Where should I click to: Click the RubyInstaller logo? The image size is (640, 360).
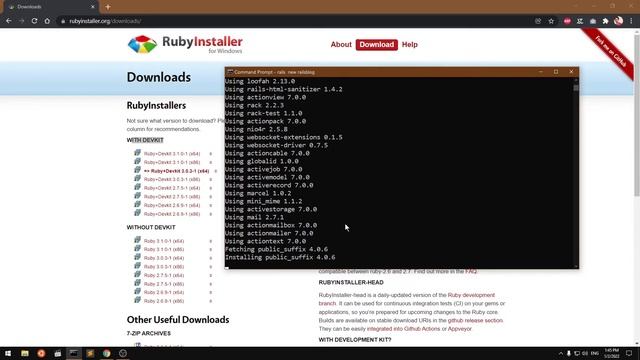point(185,44)
